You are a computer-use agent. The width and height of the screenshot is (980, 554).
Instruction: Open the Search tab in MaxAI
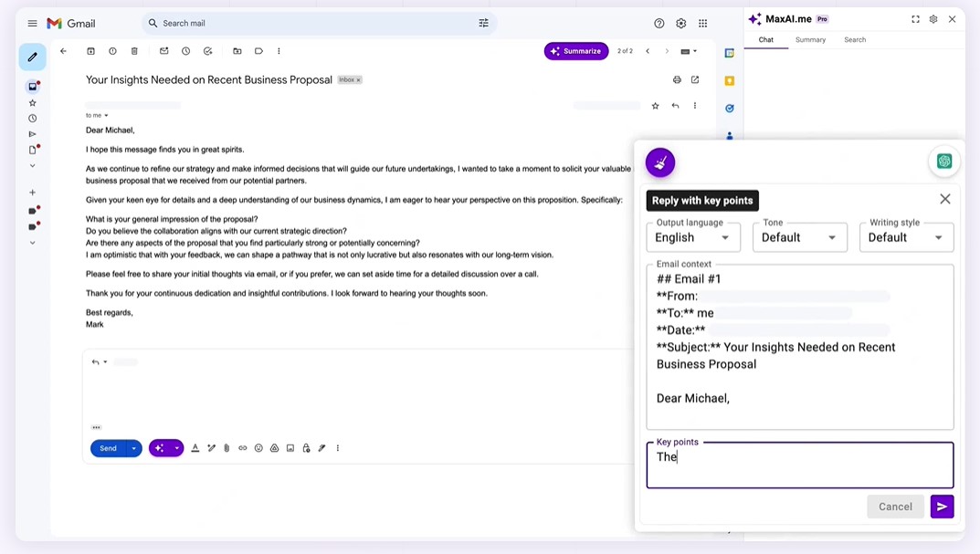tap(855, 40)
